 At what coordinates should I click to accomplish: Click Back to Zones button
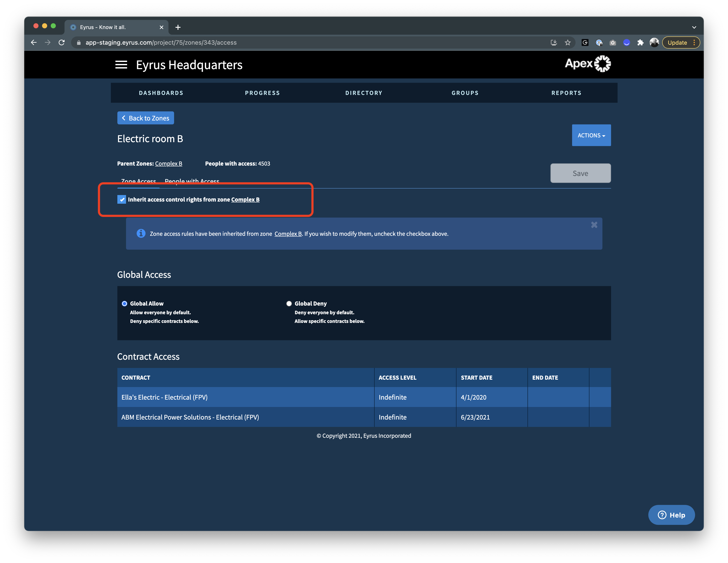pyautogui.click(x=146, y=118)
